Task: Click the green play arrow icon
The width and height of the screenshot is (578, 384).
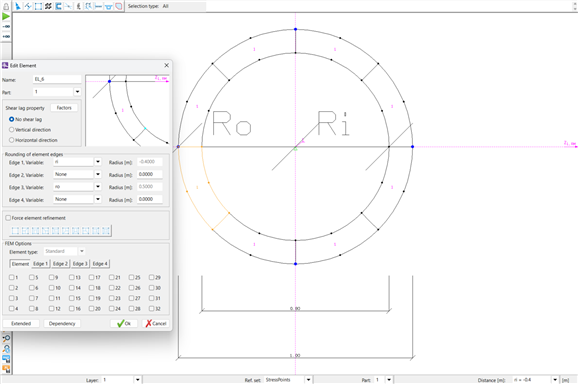Action: (6, 17)
